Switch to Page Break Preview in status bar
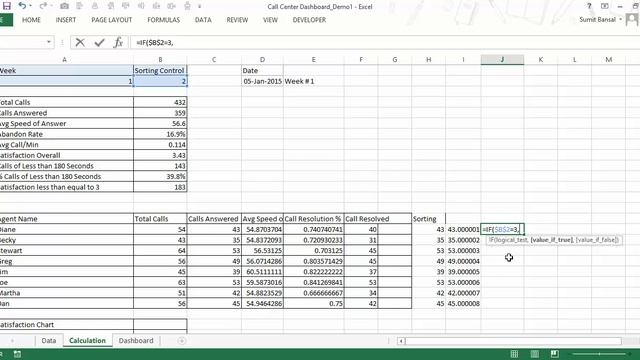640x360 pixels. point(554,354)
